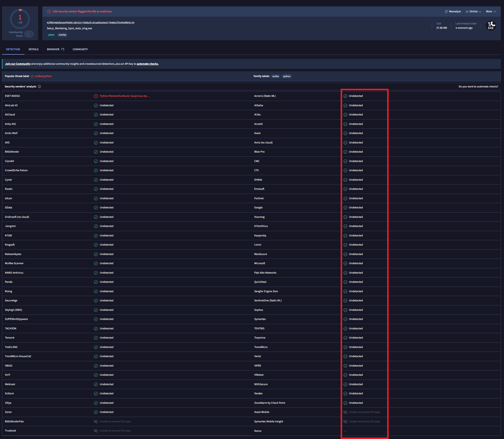
Task: Toggle the Community Score vote switch
Action: point(29,34)
